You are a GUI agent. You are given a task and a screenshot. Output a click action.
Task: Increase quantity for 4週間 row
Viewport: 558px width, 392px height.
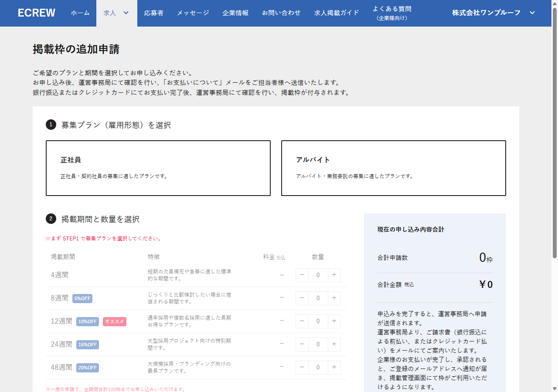334,275
